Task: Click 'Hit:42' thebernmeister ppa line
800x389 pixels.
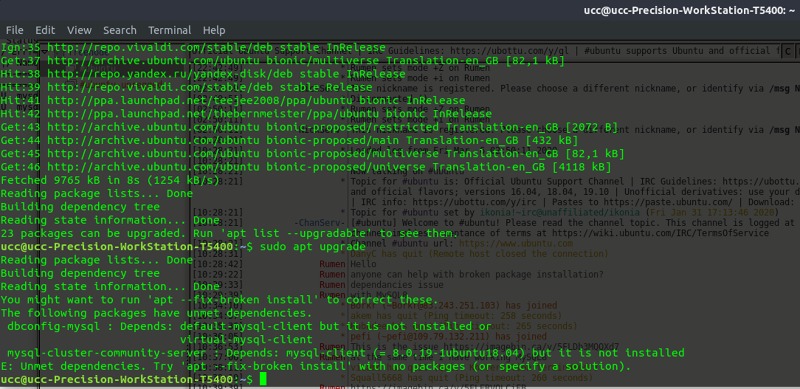Action: point(246,114)
